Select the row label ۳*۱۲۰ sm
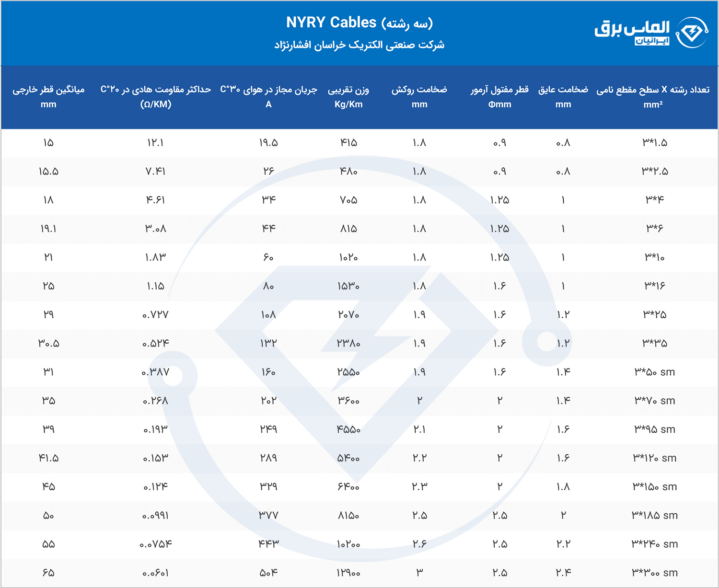 click(655, 458)
